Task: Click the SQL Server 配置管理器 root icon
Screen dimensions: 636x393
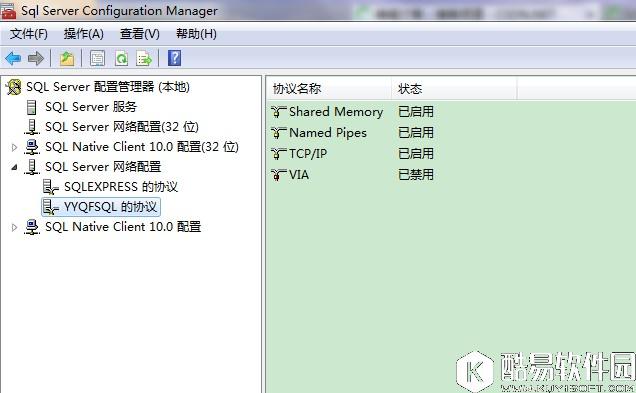Action: (x=13, y=87)
